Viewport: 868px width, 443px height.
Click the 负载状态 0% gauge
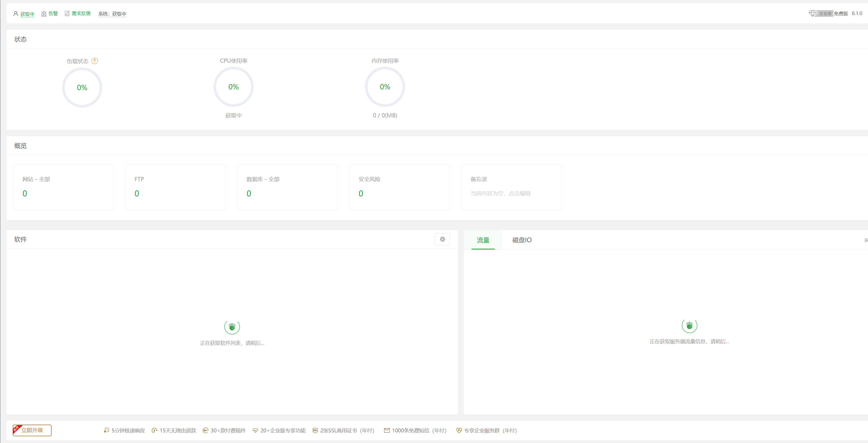pos(82,88)
